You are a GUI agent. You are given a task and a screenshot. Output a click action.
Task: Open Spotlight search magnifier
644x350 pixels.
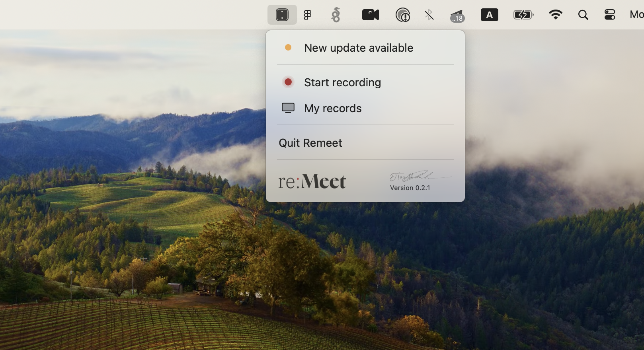pyautogui.click(x=583, y=15)
